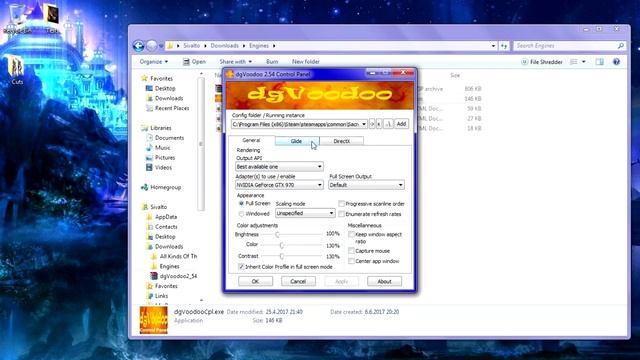The height and width of the screenshot is (360, 640).
Task: Switch to the Glide tab
Action: (296, 141)
